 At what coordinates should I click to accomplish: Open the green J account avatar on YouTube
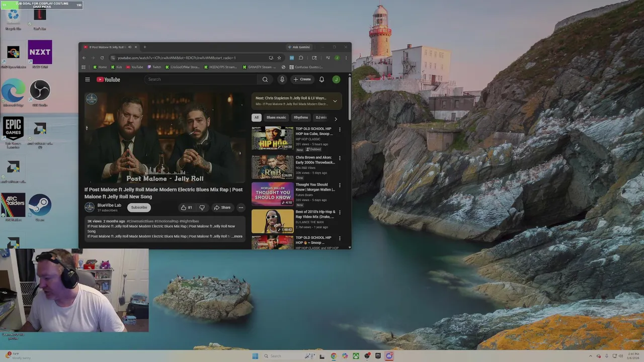click(336, 79)
